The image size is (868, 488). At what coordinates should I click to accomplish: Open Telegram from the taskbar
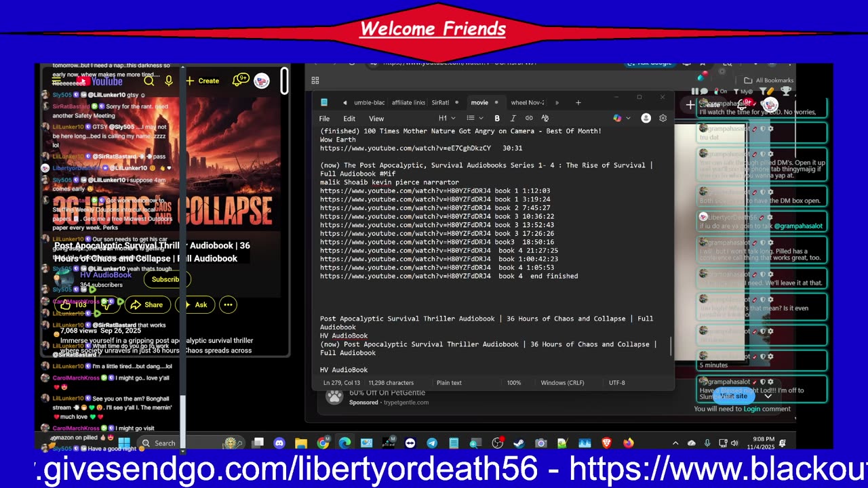[x=432, y=443]
